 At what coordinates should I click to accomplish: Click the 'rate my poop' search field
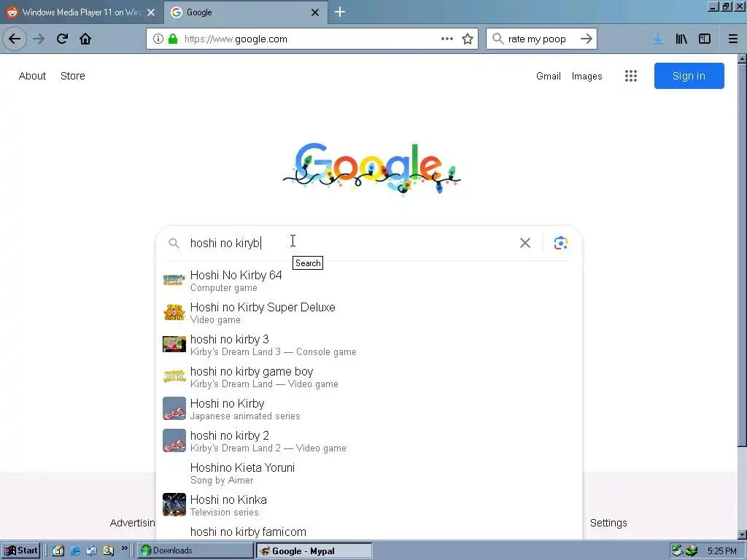coord(541,39)
